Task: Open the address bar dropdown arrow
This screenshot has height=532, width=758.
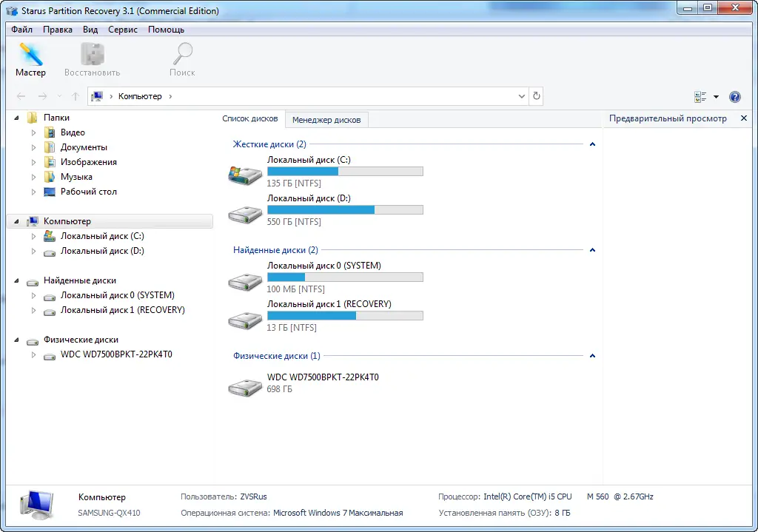Action: (521, 96)
